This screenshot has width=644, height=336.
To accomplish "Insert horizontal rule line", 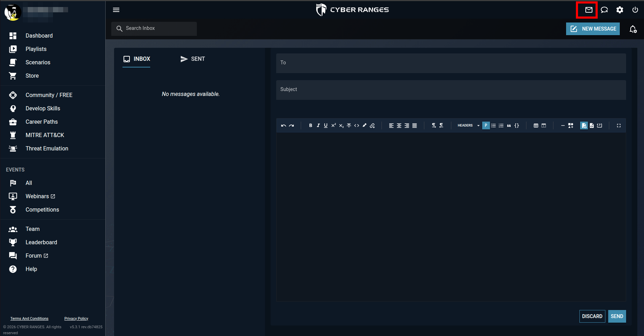I will point(563,125).
